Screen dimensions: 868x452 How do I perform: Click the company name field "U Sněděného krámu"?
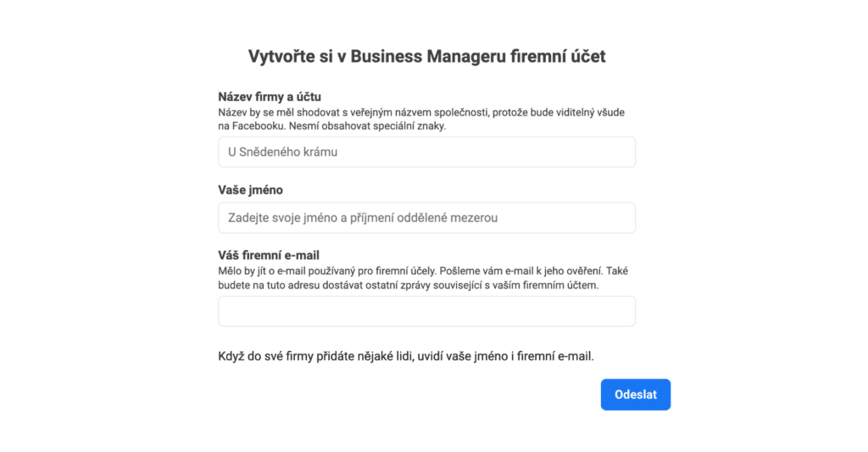point(426,153)
